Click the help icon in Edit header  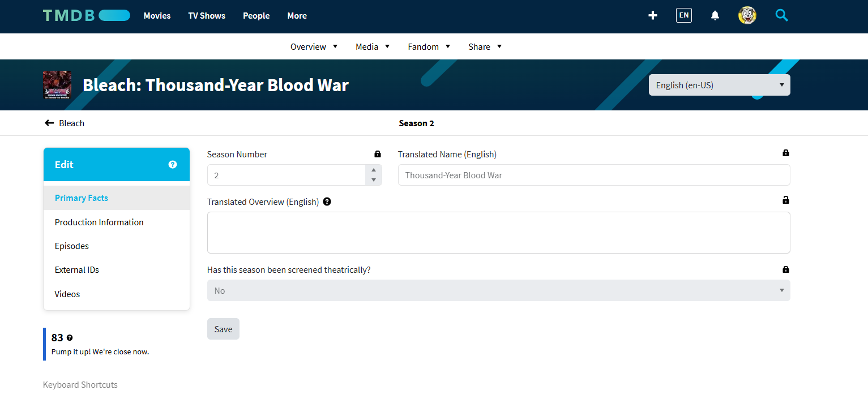(173, 165)
